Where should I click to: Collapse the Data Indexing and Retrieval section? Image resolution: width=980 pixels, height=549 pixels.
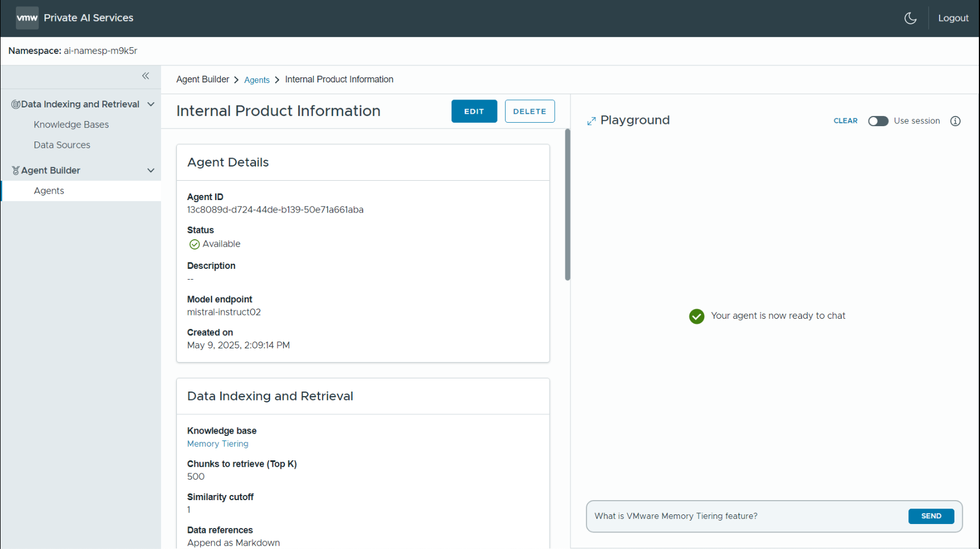[x=151, y=104]
